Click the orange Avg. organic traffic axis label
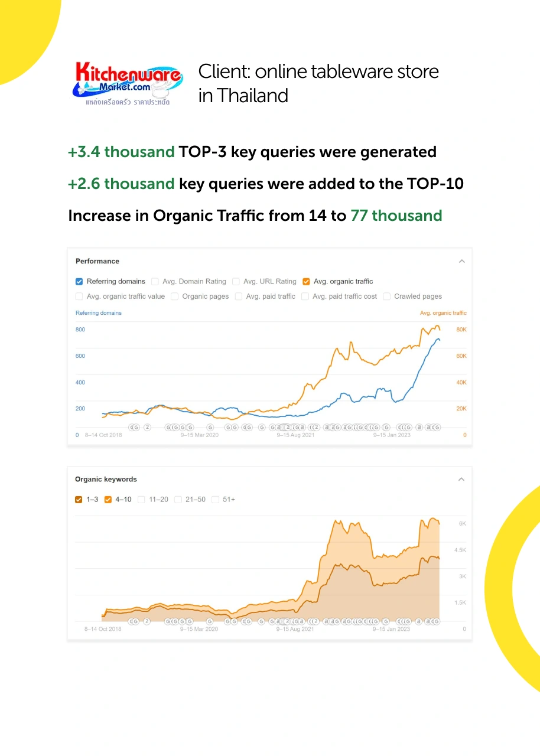The image size is (540, 756). coord(443,313)
